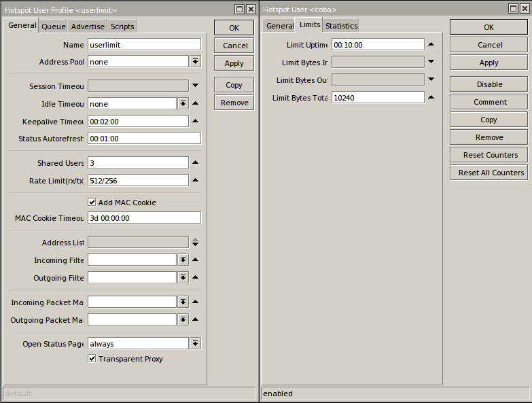532x403 pixels.
Task: Click the Keepalive Timeout field 00:02:00
Action: tap(138, 121)
